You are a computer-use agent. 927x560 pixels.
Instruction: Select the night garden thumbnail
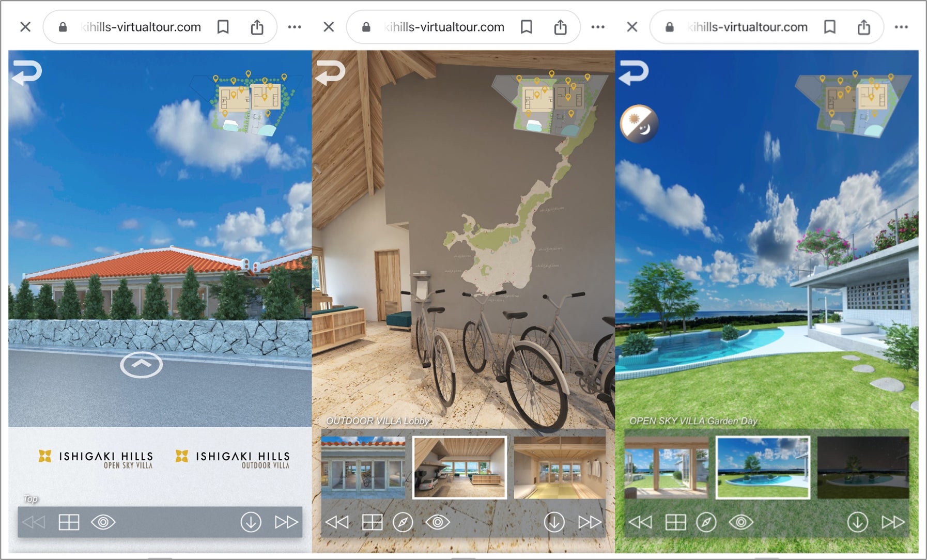(x=863, y=468)
